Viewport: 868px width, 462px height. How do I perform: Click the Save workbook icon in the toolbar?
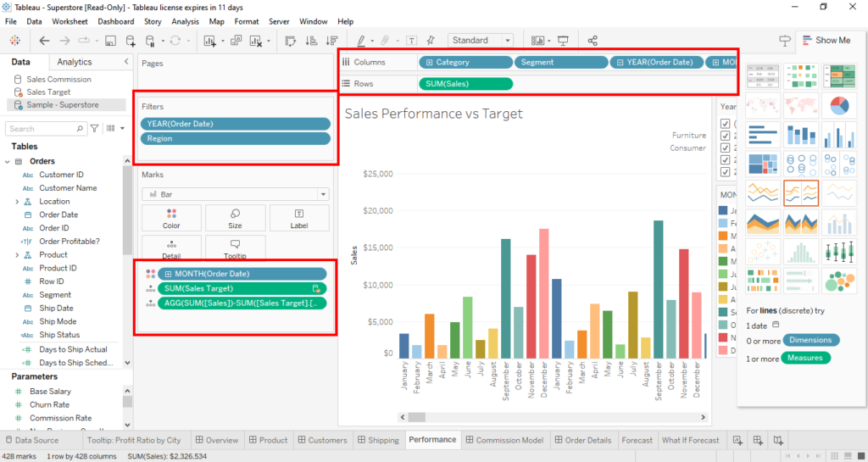110,41
